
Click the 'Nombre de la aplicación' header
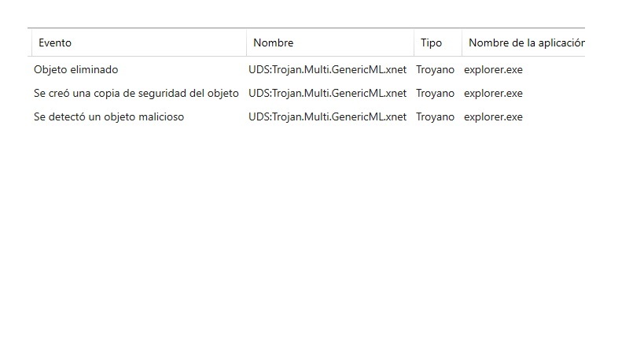click(x=525, y=43)
